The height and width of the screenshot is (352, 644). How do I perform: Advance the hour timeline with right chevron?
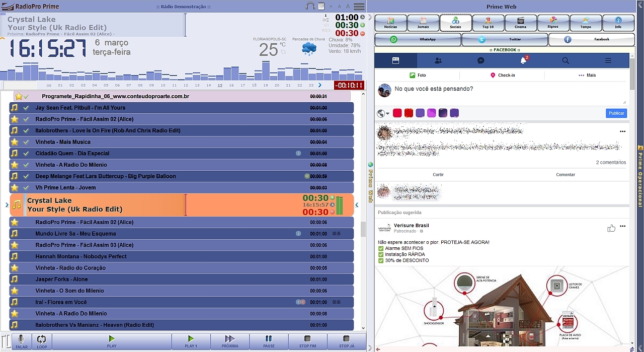(320, 85)
